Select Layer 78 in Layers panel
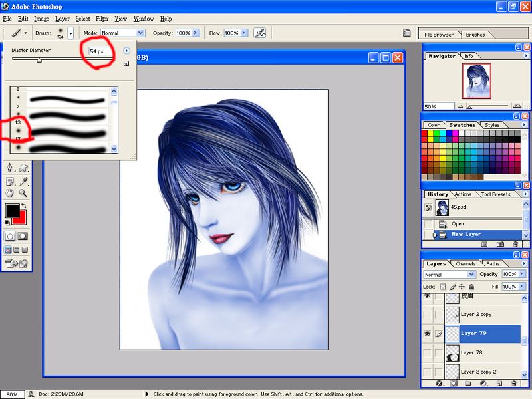Screen dimensions: 532x399 pyautogui.click(x=483, y=353)
